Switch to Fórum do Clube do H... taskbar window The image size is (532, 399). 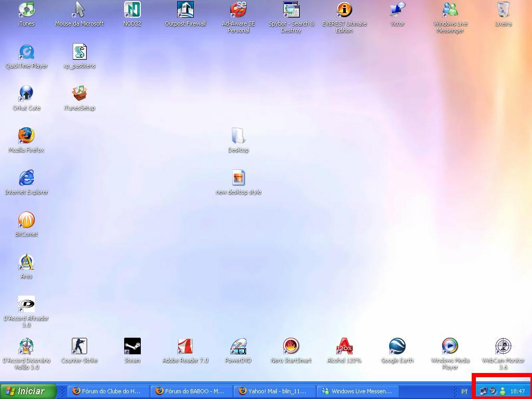point(108,391)
